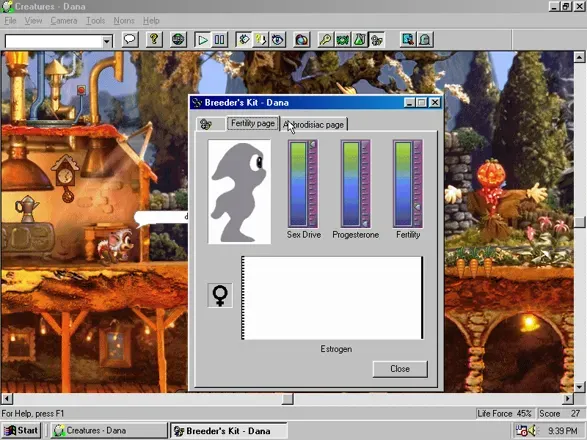Click the Breeder's Kit title bar icon
The height and width of the screenshot is (440, 587).
click(197, 103)
